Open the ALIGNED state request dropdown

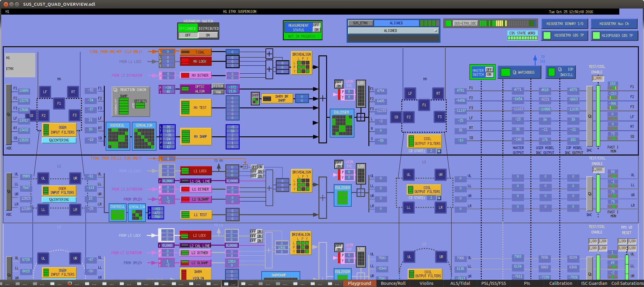tap(393, 31)
